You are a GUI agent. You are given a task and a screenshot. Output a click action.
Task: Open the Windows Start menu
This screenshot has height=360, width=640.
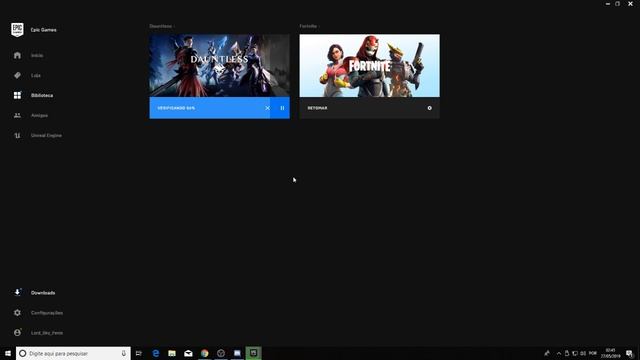(x=8, y=353)
